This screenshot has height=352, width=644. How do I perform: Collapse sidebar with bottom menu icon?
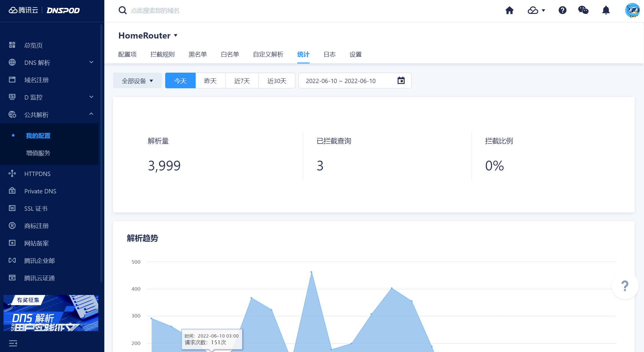coord(13,343)
